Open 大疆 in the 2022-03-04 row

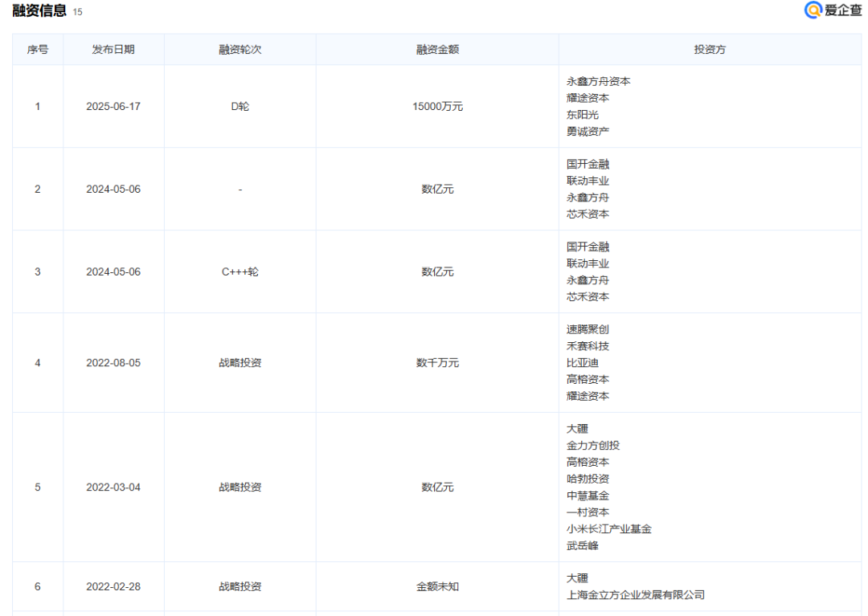click(x=577, y=429)
